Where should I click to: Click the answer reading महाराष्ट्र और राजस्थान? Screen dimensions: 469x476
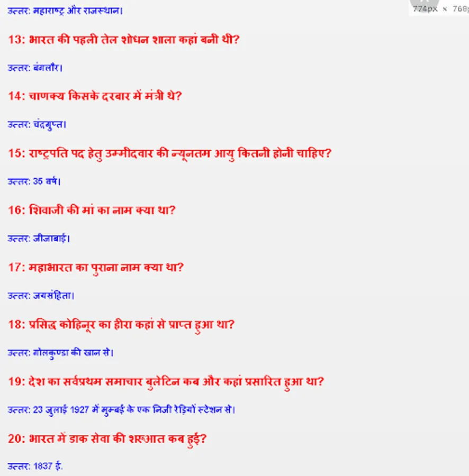(x=65, y=11)
